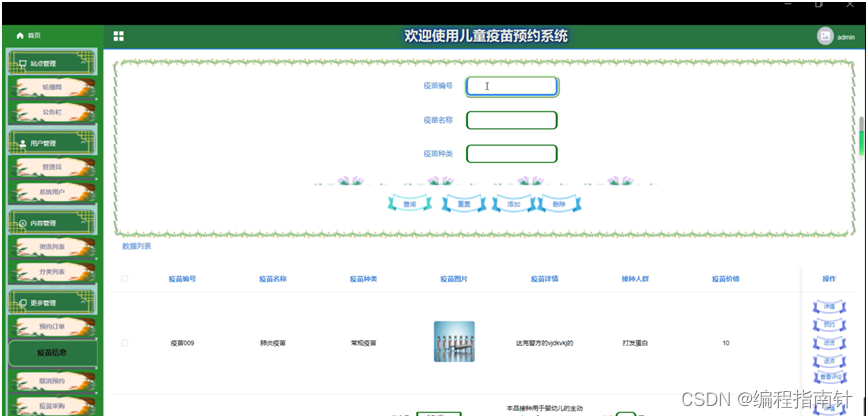Viewport: 868px width, 418px height.
Task: Click the admin username text
Action: 845,37
